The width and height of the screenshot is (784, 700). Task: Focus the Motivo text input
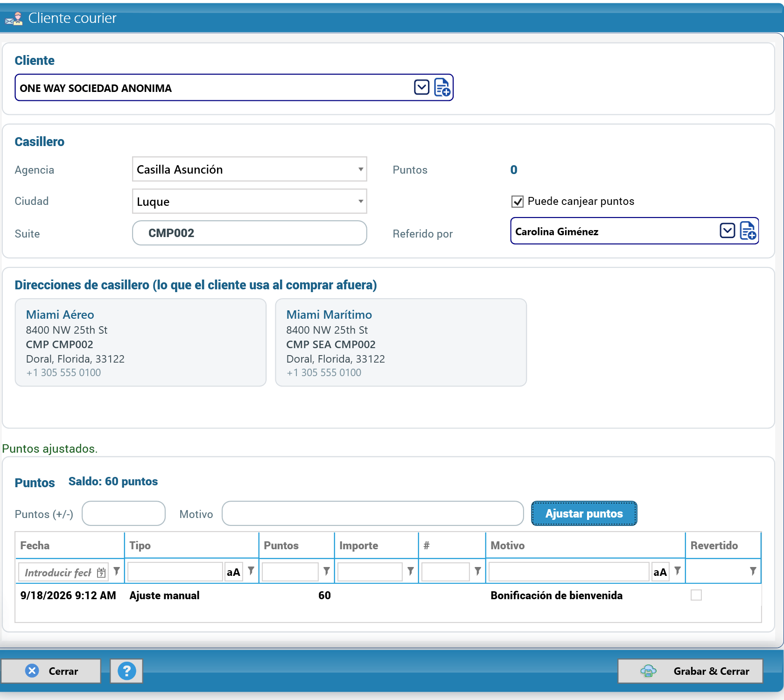(x=372, y=513)
